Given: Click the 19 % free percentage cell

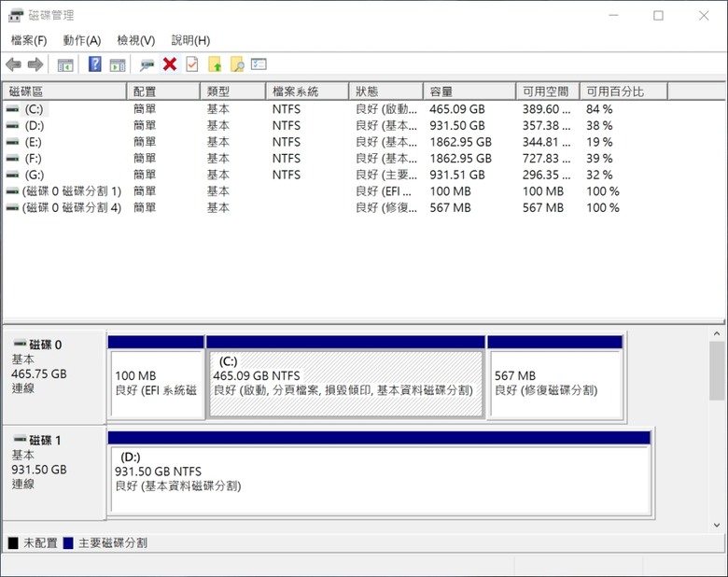Looking at the screenshot, I should (x=599, y=142).
